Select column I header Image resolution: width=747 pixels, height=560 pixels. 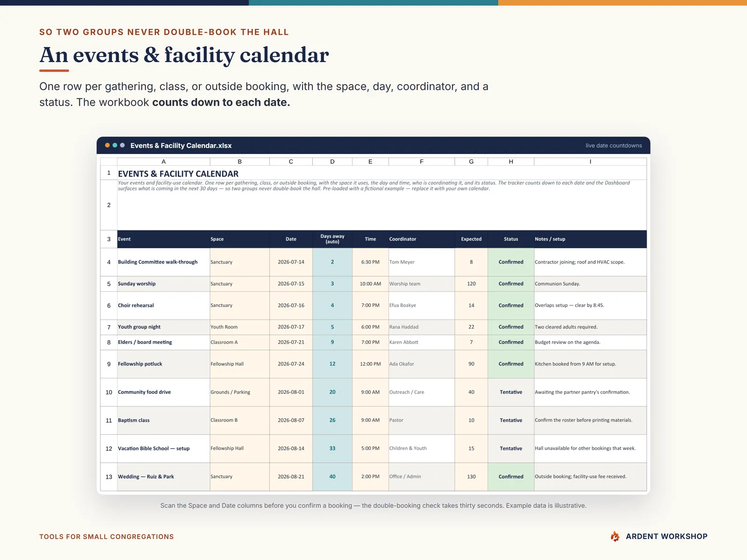590,161
